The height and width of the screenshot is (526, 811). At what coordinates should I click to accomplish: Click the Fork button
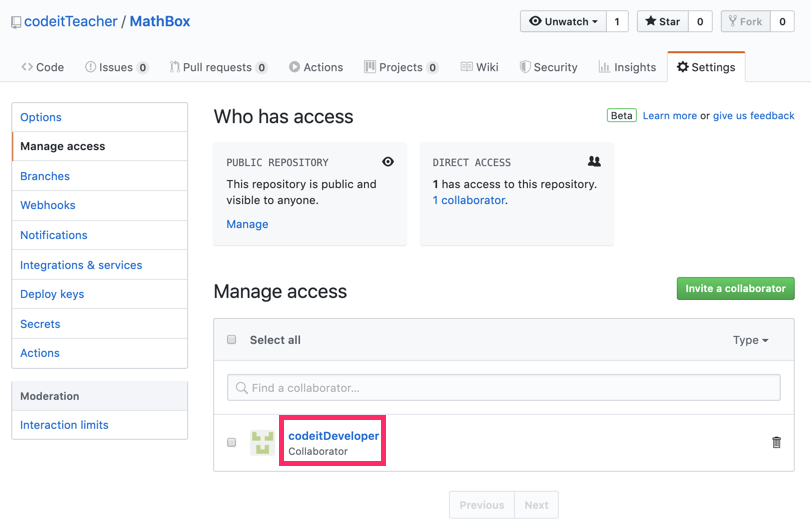pyautogui.click(x=746, y=22)
